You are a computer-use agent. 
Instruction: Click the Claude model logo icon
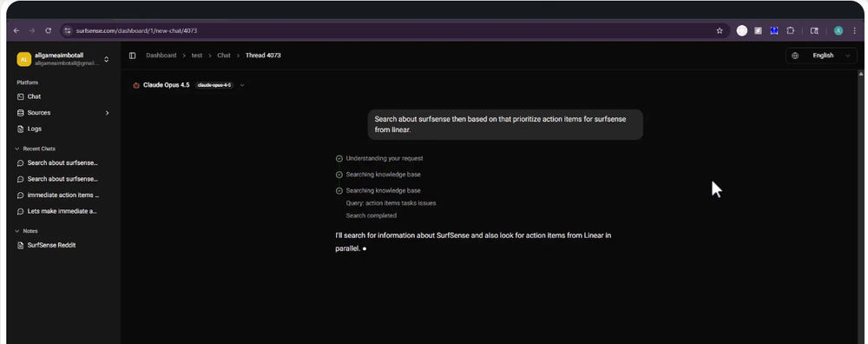click(x=136, y=85)
